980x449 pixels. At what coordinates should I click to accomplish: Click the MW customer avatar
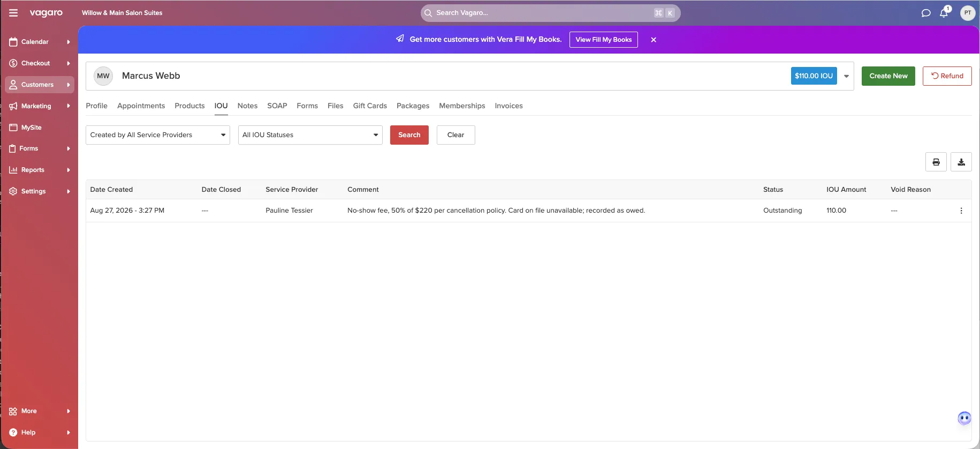(x=103, y=76)
